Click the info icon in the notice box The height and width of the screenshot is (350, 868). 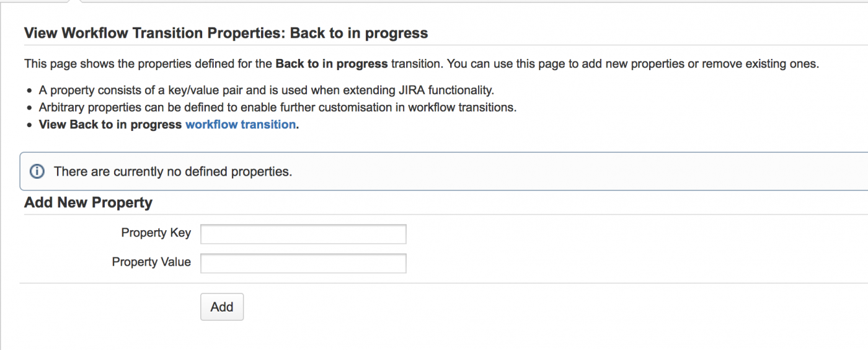37,171
